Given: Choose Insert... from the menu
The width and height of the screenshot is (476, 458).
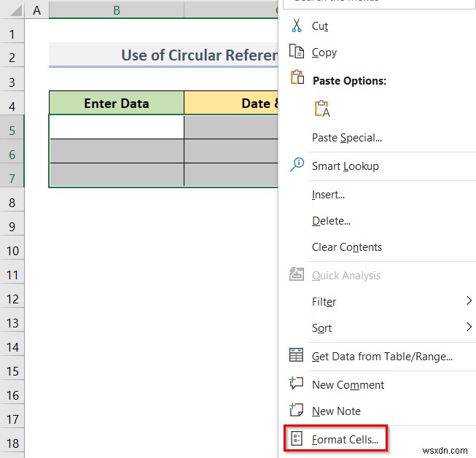Looking at the screenshot, I should [328, 195].
